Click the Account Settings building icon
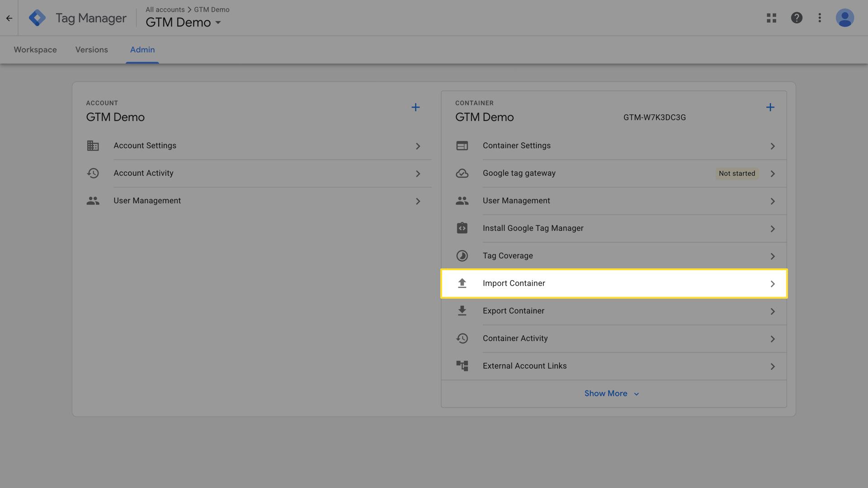 (x=93, y=145)
